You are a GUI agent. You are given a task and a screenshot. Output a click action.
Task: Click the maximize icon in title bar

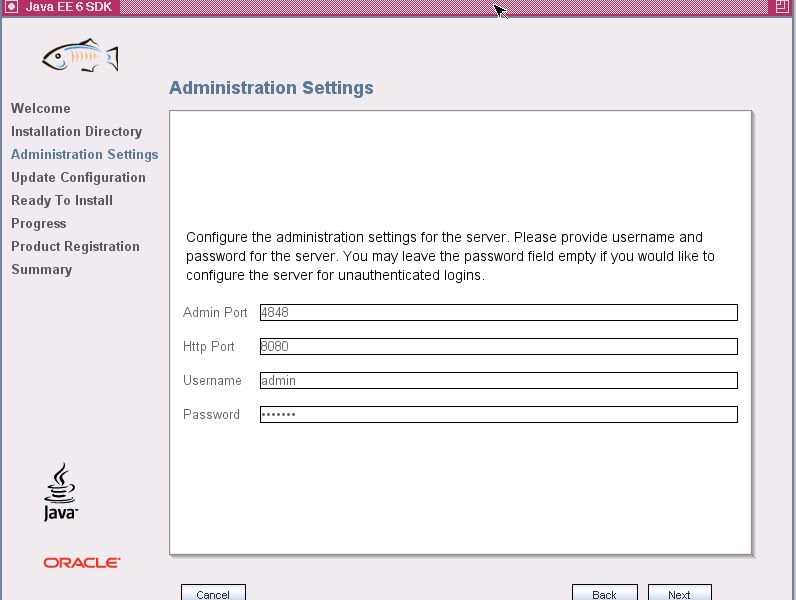click(781, 7)
